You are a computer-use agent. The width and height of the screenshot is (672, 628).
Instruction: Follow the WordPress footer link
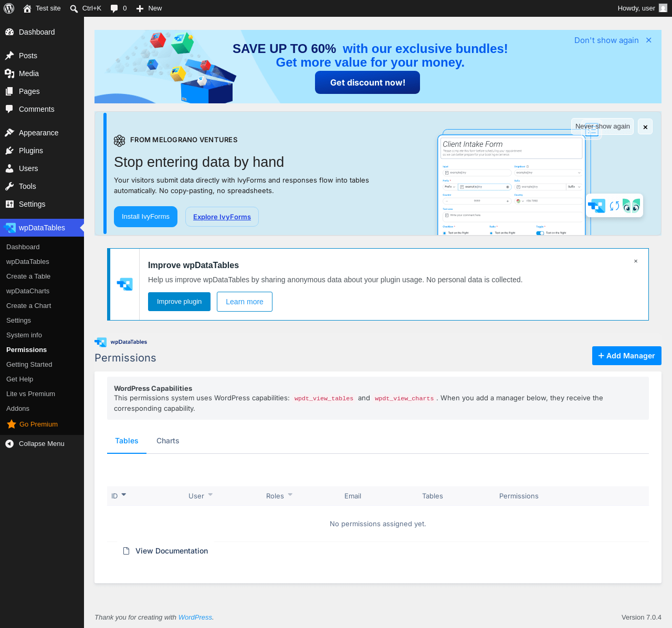pyautogui.click(x=195, y=618)
